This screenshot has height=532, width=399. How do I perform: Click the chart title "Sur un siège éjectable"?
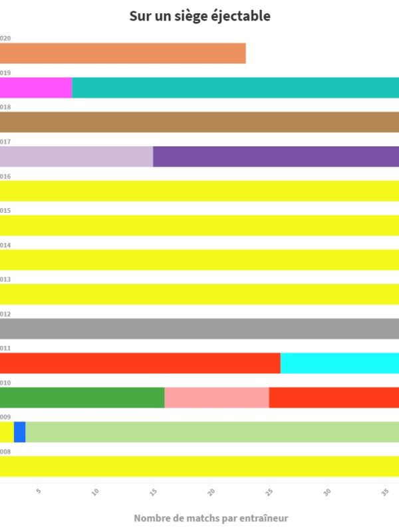199,16
